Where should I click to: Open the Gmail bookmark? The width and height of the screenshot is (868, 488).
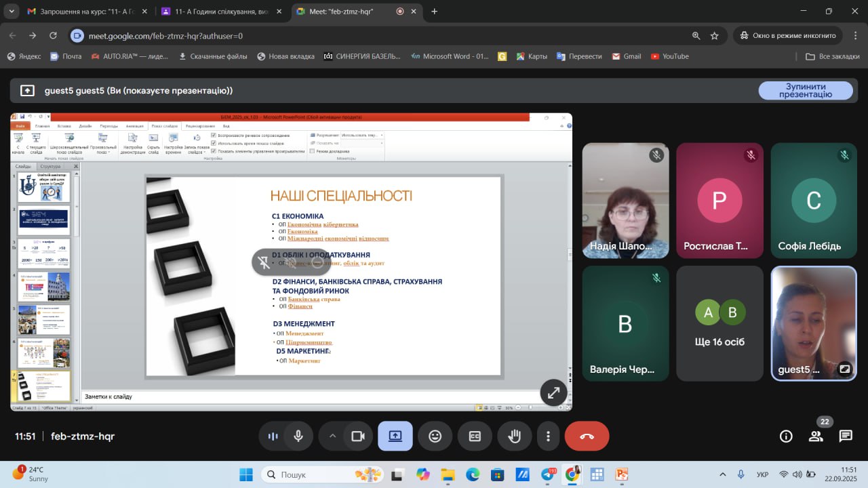click(626, 56)
